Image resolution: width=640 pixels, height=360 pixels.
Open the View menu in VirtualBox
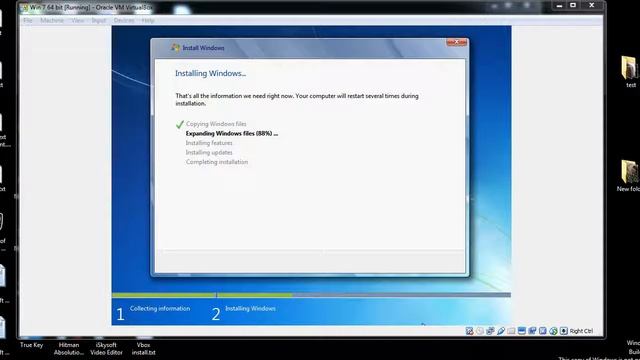pos(78,20)
